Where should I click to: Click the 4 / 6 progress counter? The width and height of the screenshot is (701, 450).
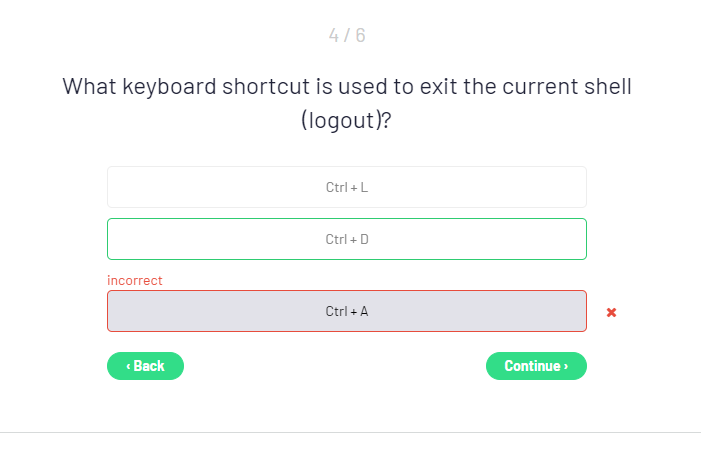tap(347, 36)
